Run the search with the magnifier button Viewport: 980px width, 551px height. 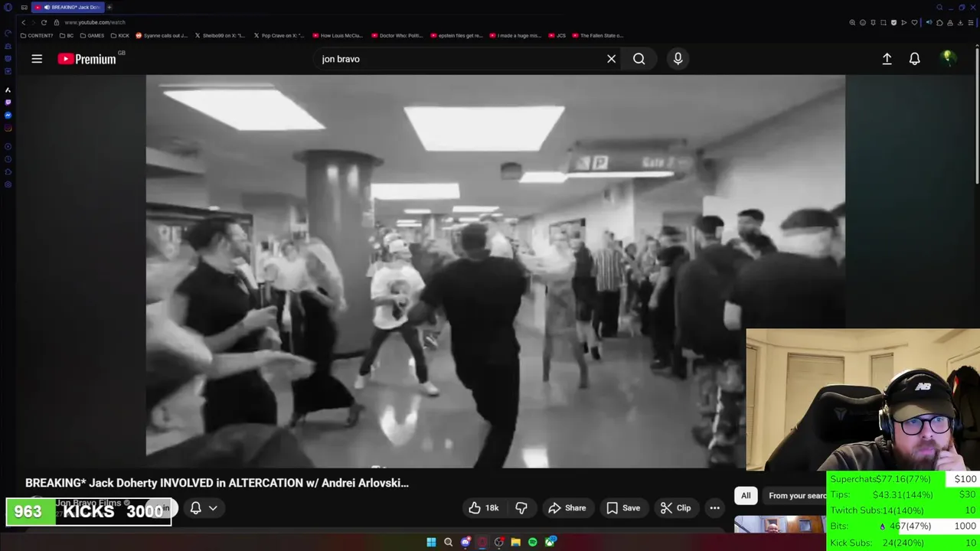639,59
